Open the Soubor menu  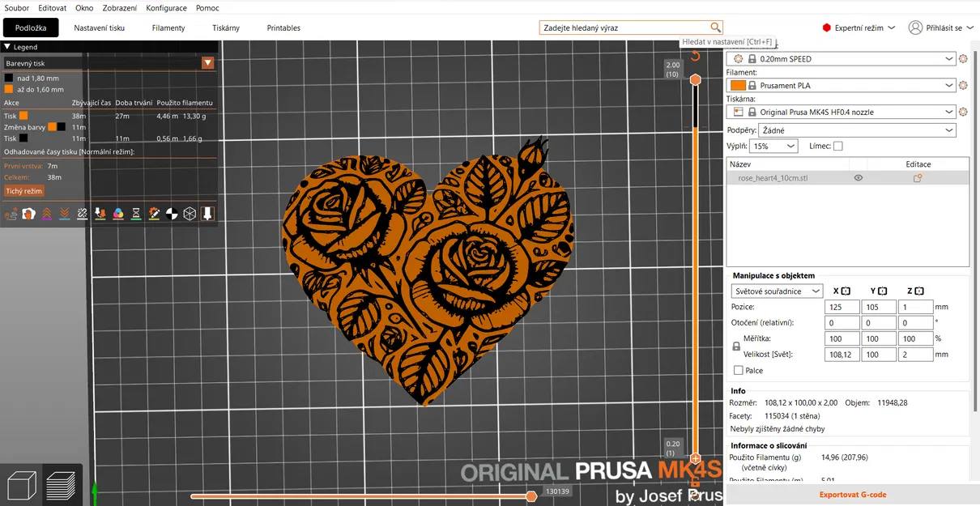(15, 7)
